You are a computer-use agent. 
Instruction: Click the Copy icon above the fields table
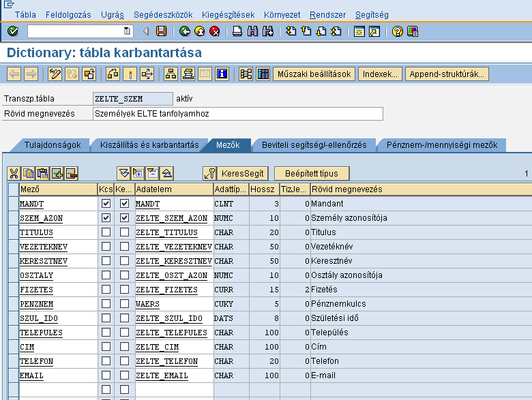28,174
